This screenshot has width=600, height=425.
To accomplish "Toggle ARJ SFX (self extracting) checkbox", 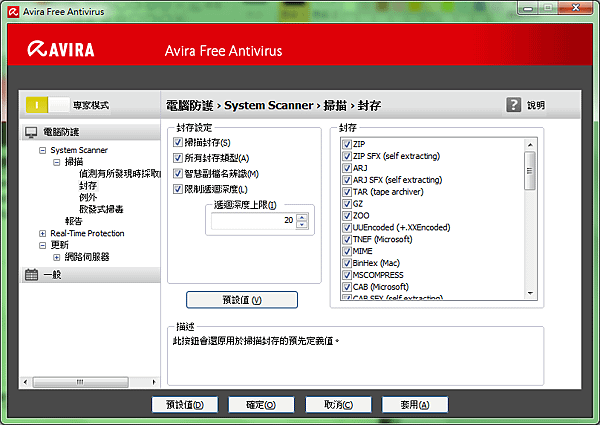I will pos(347,180).
